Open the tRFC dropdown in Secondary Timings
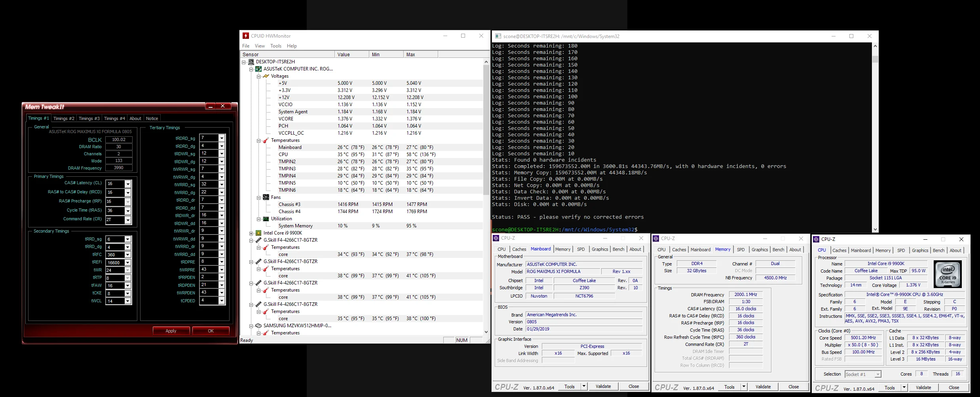Image resolution: width=980 pixels, height=397 pixels. [x=128, y=255]
